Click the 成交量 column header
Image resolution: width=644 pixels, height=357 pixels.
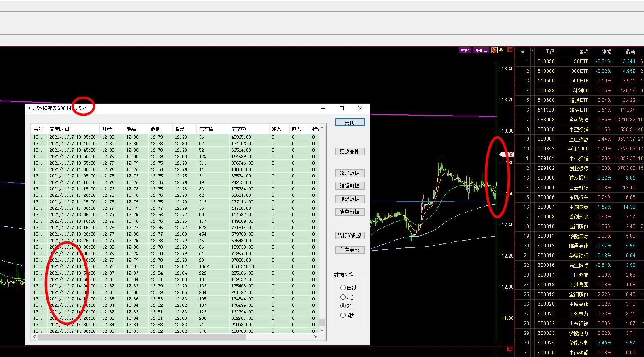click(x=213, y=129)
